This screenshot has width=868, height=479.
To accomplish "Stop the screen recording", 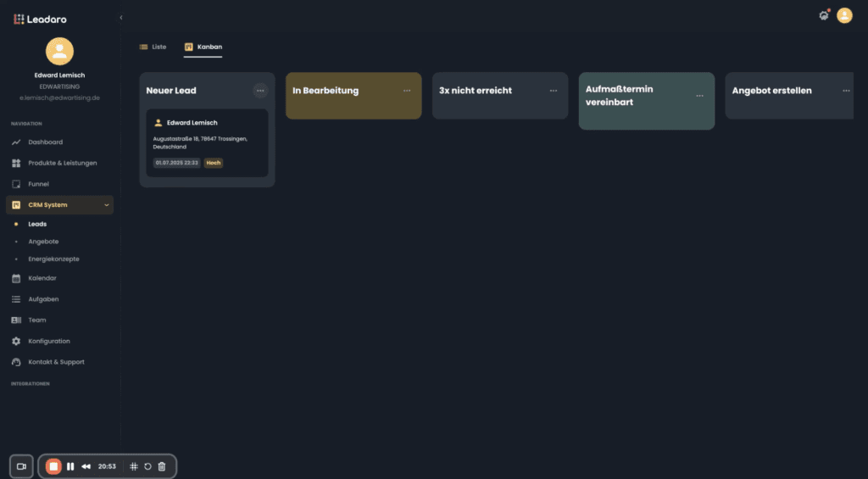I will coord(53,467).
